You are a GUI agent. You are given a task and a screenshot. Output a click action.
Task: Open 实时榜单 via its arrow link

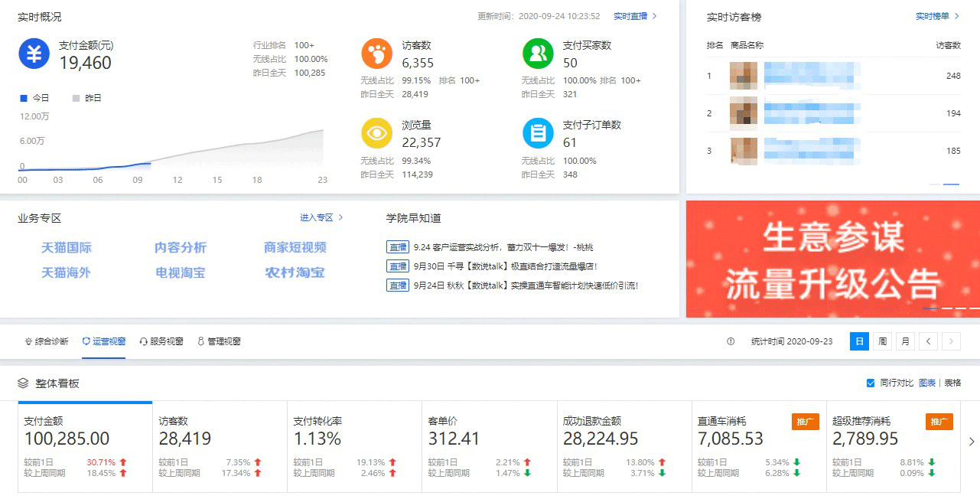(937, 16)
